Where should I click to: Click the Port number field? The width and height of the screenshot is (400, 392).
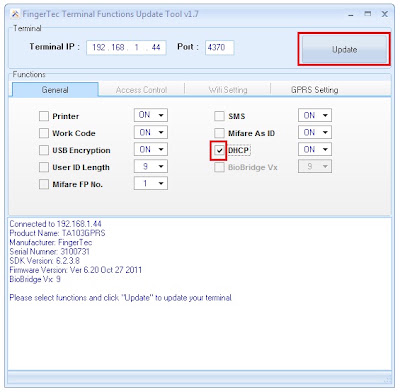click(219, 47)
